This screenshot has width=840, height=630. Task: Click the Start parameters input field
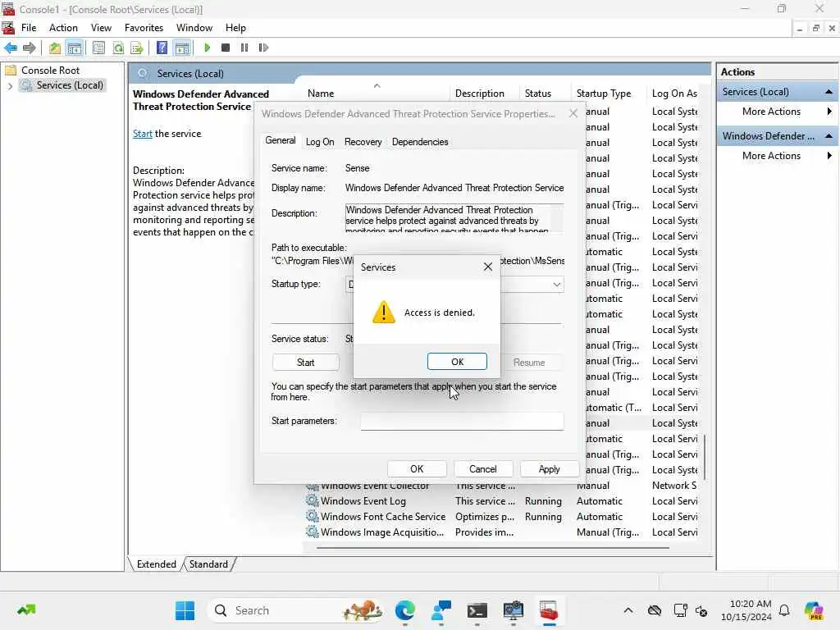pyautogui.click(x=462, y=421)
